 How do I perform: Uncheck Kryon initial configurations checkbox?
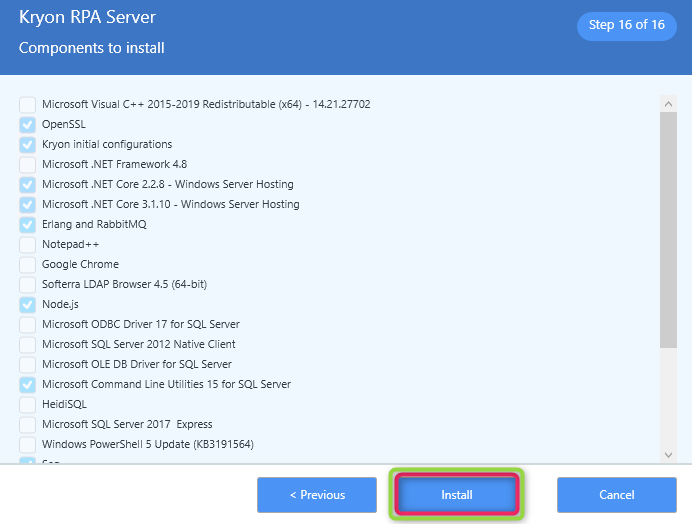coord(27,145)
